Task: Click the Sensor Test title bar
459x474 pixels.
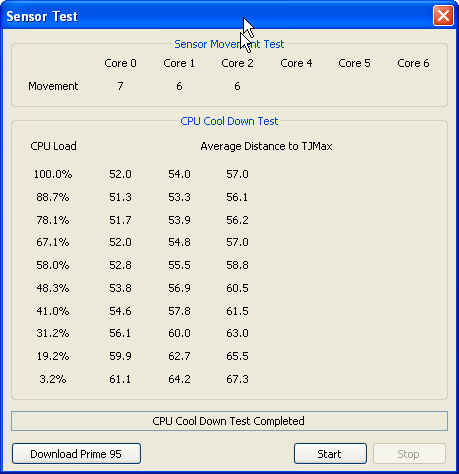Action: (217, 16)
